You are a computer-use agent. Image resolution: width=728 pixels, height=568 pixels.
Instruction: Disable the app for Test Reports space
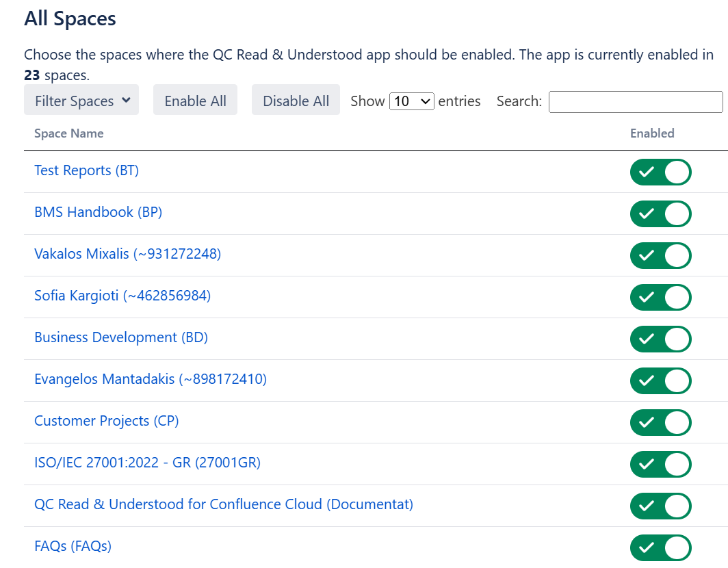point(660,172)
